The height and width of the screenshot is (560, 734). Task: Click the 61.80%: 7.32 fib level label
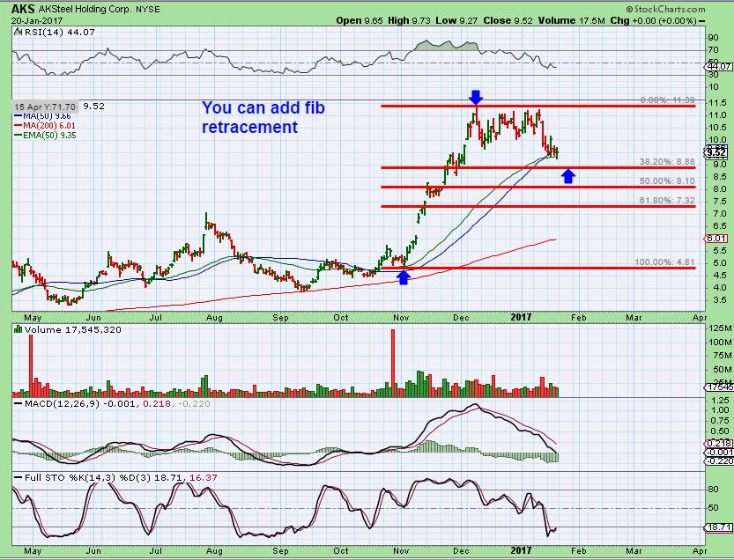[667, 201]
